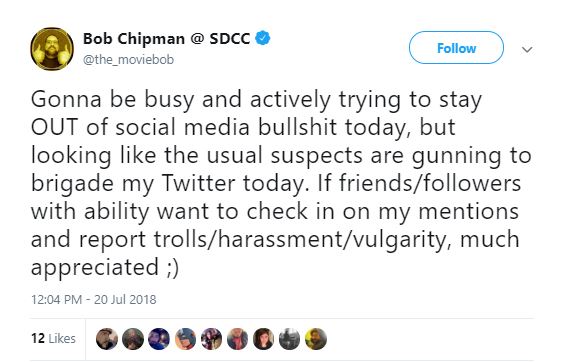Open Bob Chipman's profile avatar
The image size is (567, 362).
(x=52, y=49)
